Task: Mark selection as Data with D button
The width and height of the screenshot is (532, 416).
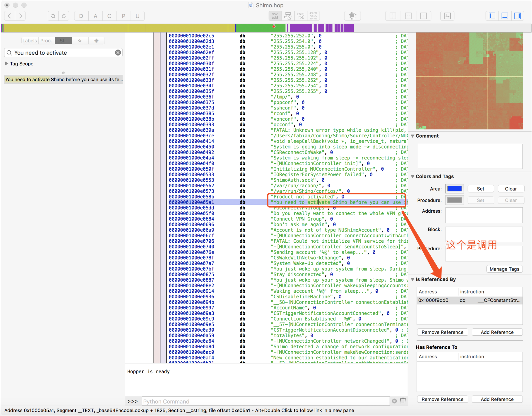Action: pos(81,16)
